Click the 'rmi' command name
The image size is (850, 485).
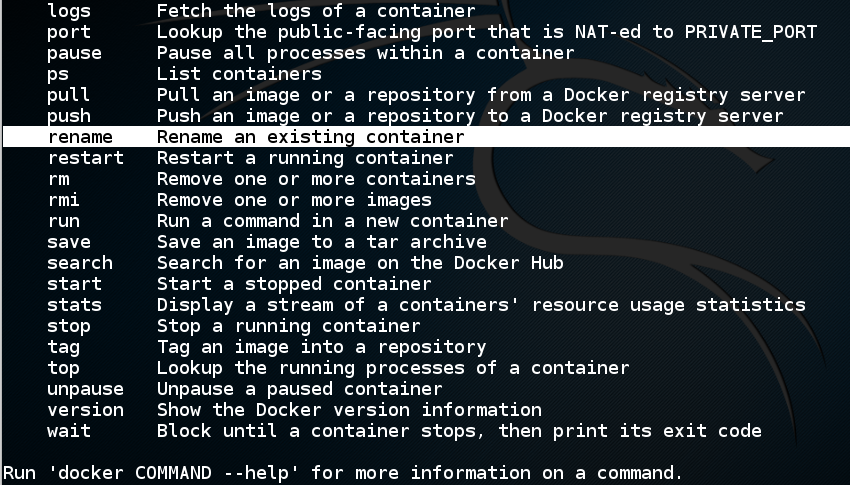click(x=63, y=200)
